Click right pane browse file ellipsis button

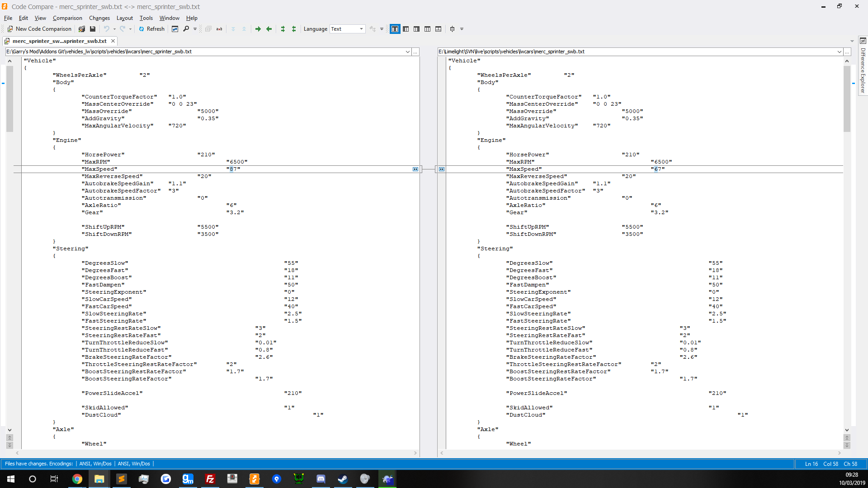848,52
